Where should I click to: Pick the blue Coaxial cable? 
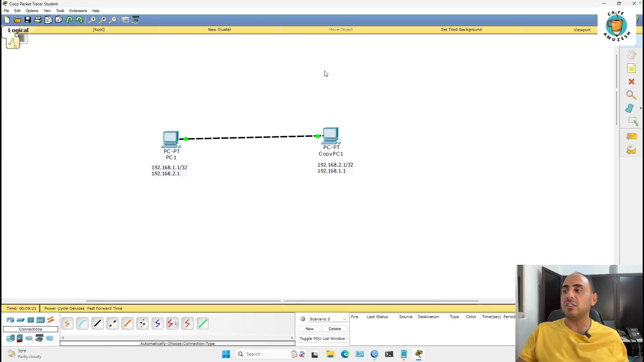(158, 323)
